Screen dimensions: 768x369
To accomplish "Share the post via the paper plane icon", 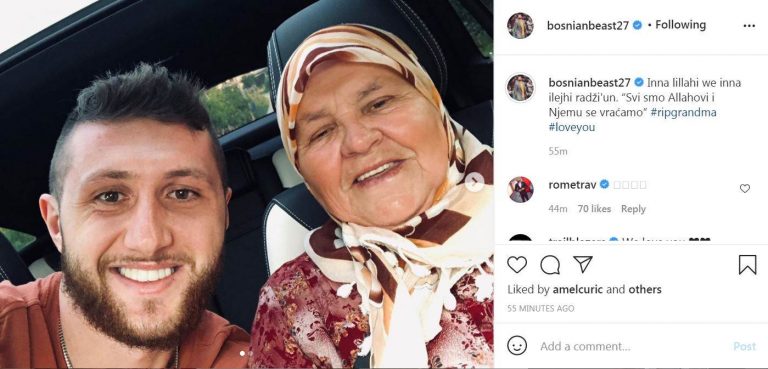I will pos(583,265).
